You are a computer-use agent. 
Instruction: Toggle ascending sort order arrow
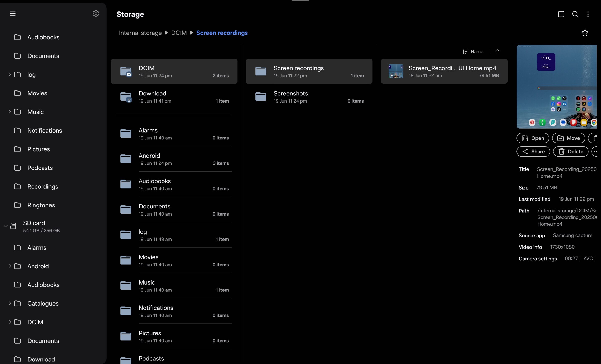[x=497, y=52]
